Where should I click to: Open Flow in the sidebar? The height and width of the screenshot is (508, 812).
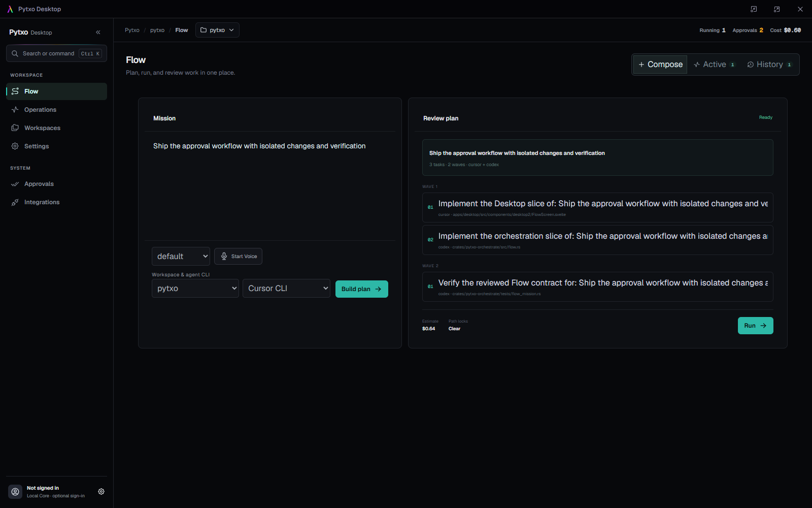(x=56, y=91)
